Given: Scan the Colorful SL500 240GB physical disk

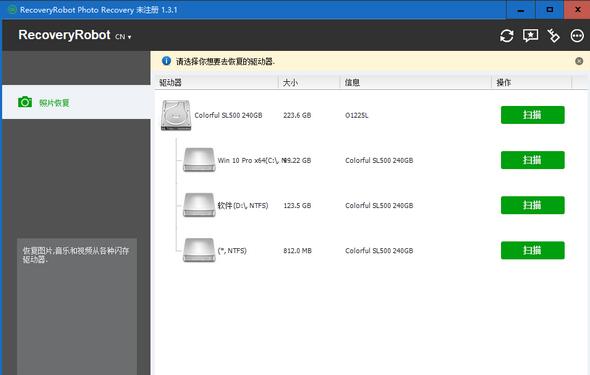Looking at the screenshot, I should [532, 115].
